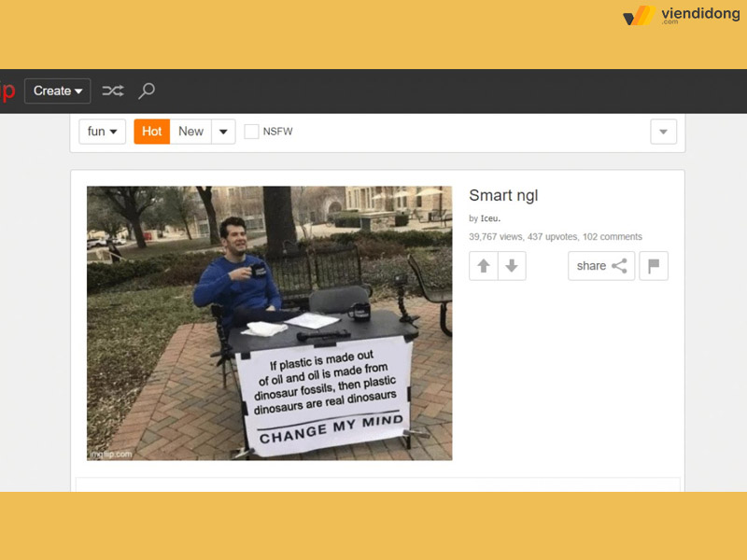Viewport: 747px width, 560px height.
Task: Click the shuffle random meme icon
Action: coord(113,91)
